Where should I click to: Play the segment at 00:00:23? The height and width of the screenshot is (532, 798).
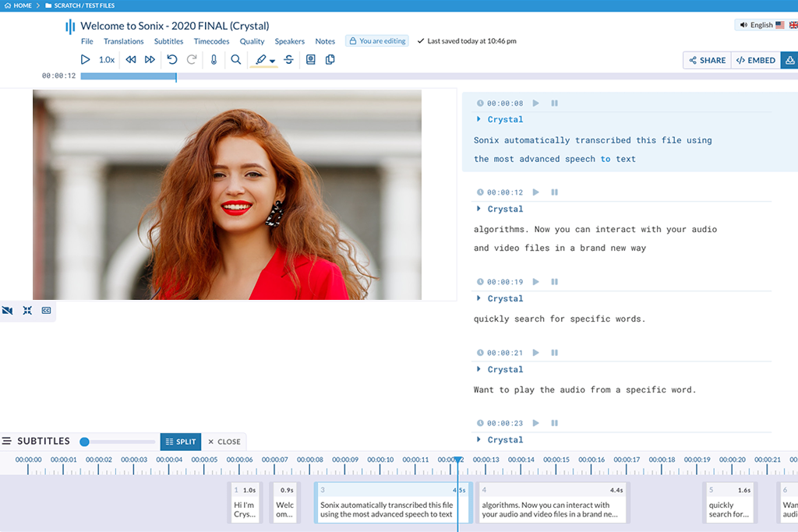point(536,423)
